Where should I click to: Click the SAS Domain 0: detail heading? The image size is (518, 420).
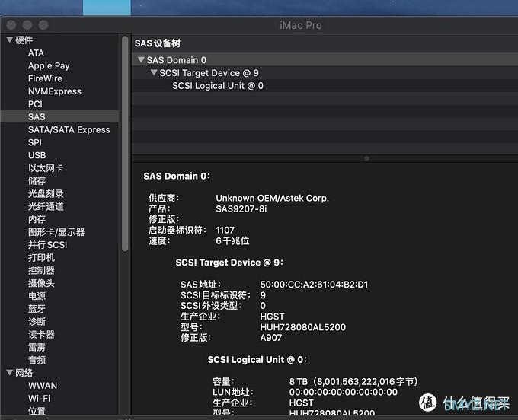coord(177,177)
